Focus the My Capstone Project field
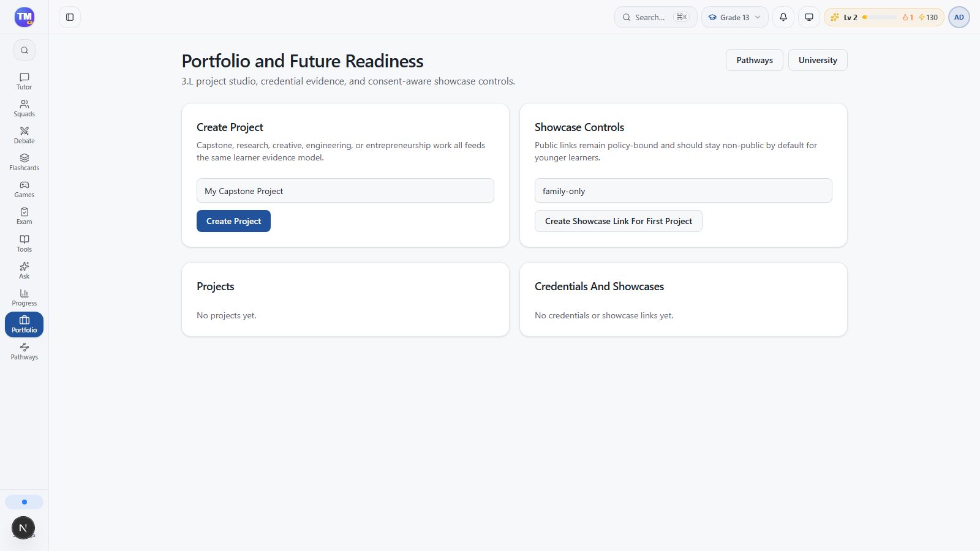Screen dimensions: 980x551 click(345, 190)
